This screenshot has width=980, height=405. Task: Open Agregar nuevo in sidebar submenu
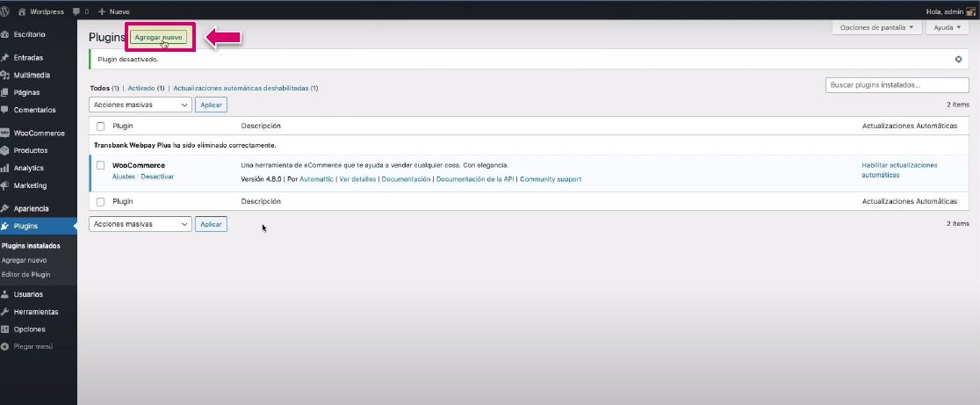[24, 261]
